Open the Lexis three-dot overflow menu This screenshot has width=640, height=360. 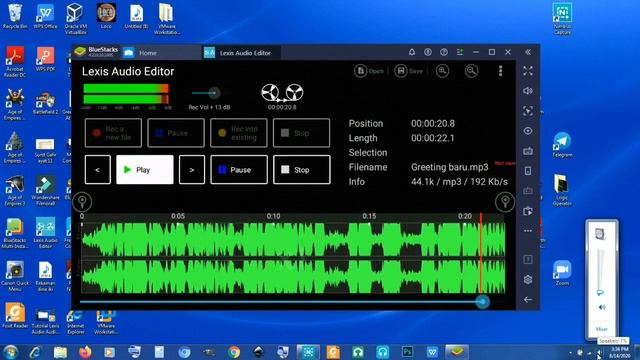(500, 71)
